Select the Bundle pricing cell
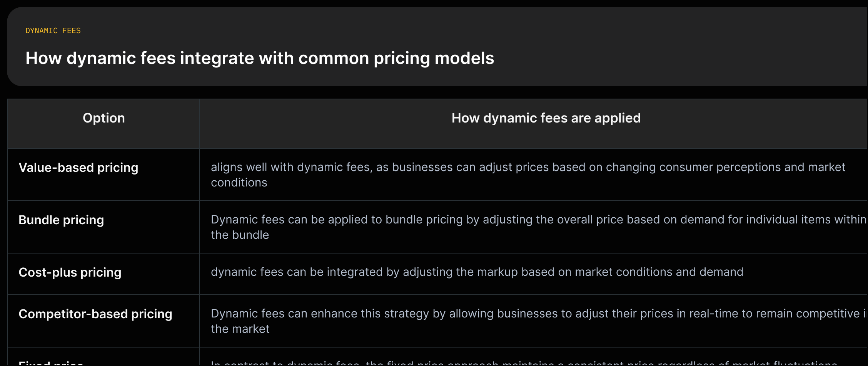This screenshot has width=868, height=366. [x=103, y=227]
